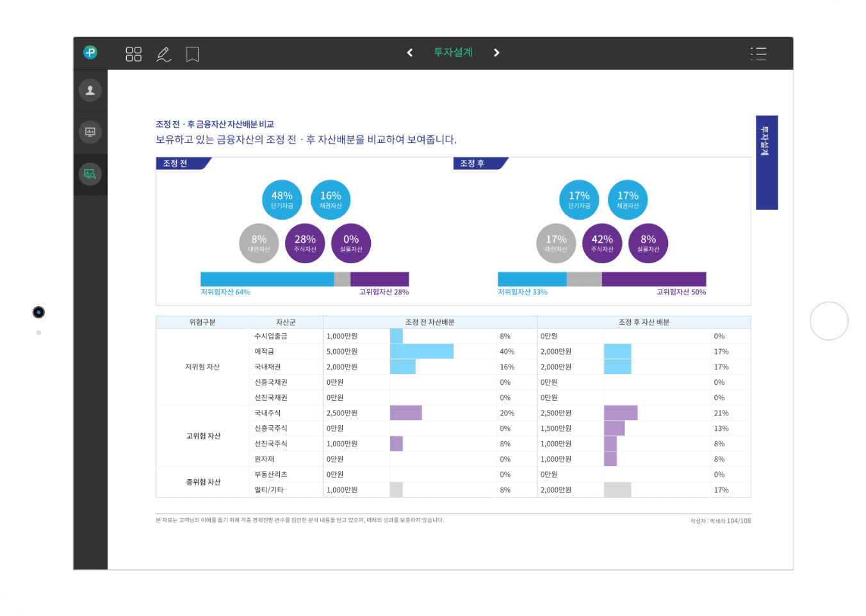Click the 국내주식 purple bar in 조정 후

[x=621, y=413]
